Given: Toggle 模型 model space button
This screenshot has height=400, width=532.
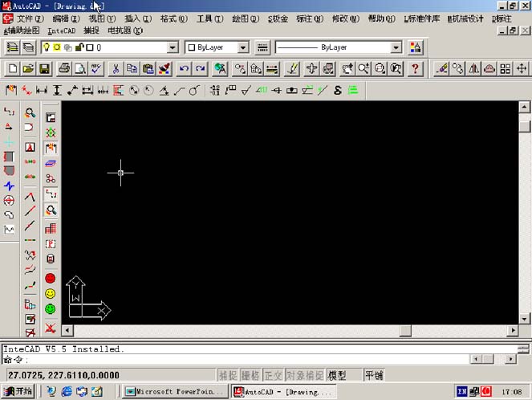Looking at the screenshot, I should point(343,375).
